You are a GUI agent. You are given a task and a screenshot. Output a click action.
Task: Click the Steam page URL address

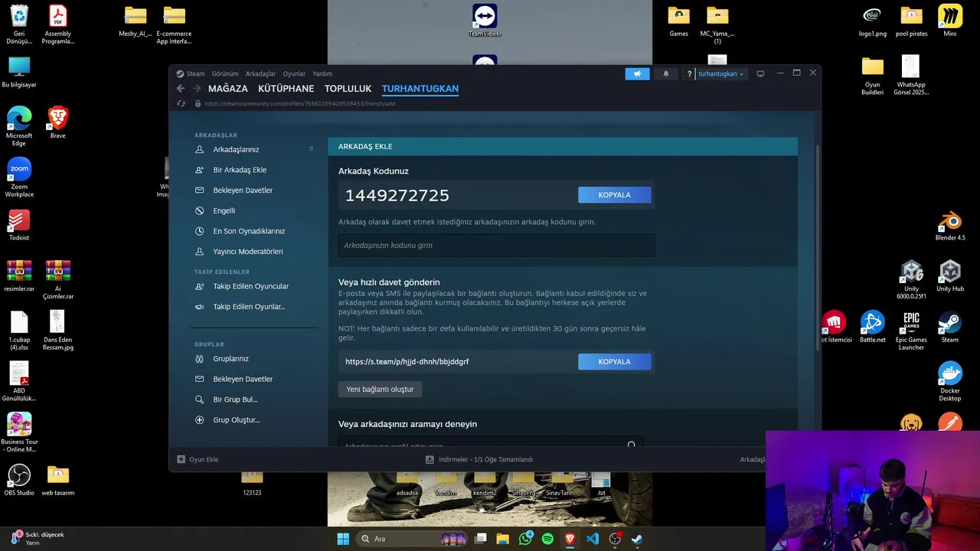(x=300, y=103)
